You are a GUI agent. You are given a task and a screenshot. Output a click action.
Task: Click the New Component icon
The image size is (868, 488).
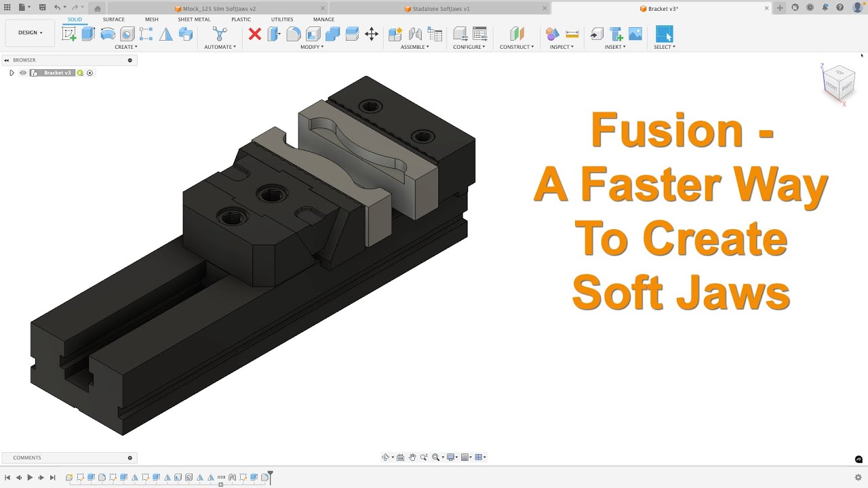395,34
